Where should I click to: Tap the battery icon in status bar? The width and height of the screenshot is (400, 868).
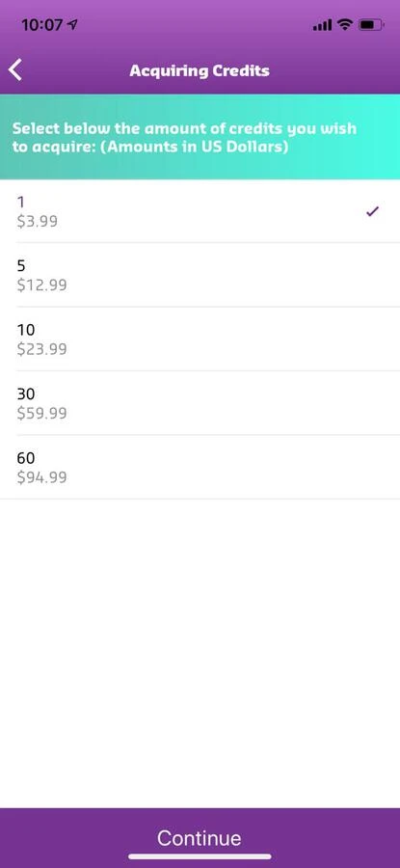[371, 25]
